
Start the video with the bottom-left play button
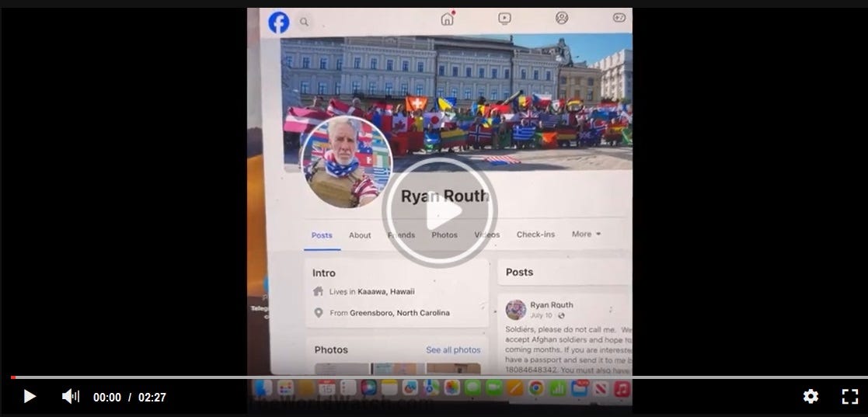30,397
